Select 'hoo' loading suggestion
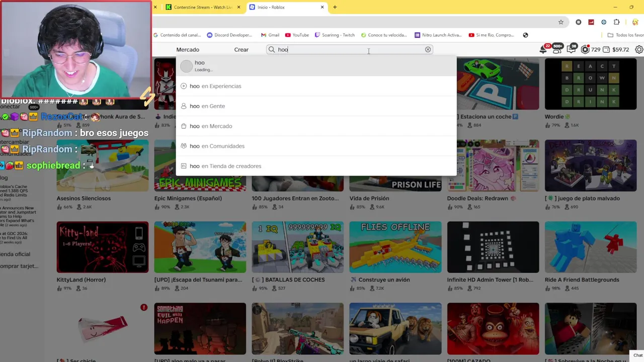The image size is (644, 362). (316, 66)
